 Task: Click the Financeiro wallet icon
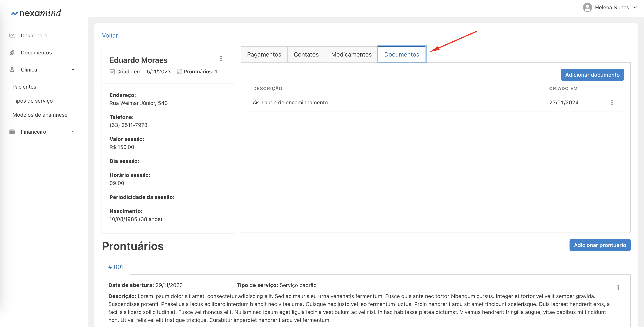tap(12, 132)
